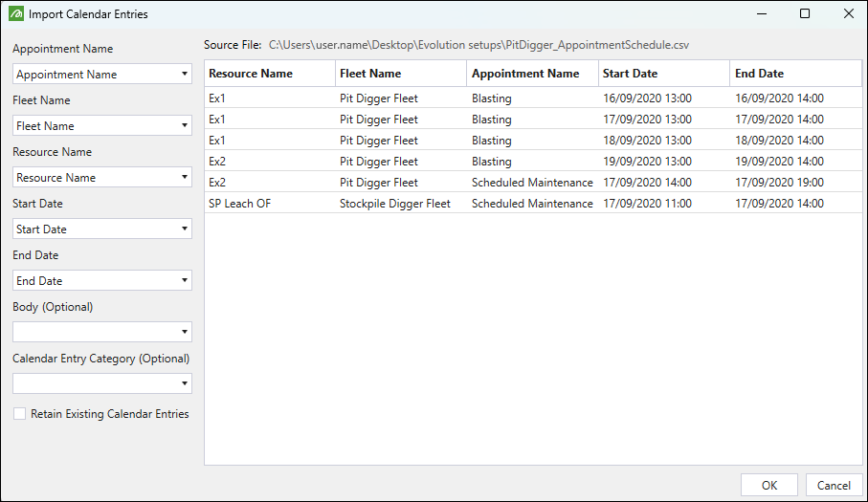Click the End Date column header
Screen dimensions: 868x502
[x=795, y=74]
